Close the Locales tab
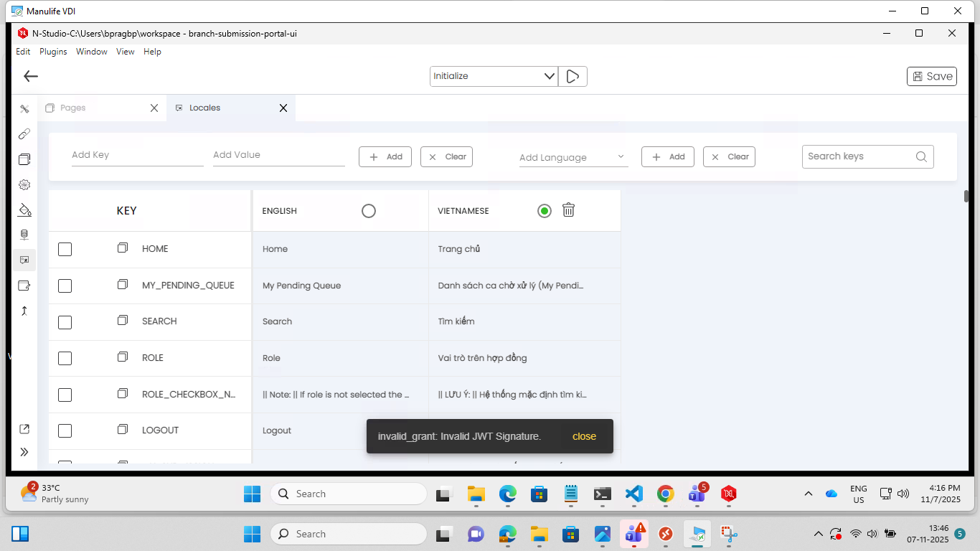Image resolution: width=980 pixels, height=551 pixels. click(283, 108)
